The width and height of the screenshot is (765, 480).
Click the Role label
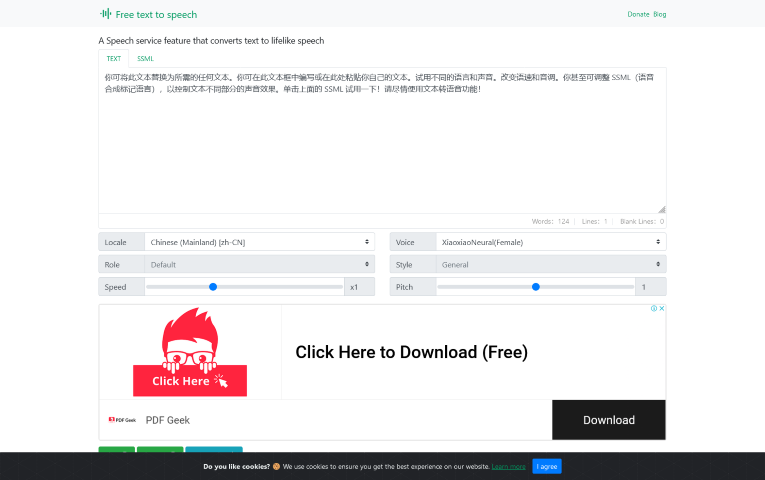pyautogui.click(x=121, y=264)
